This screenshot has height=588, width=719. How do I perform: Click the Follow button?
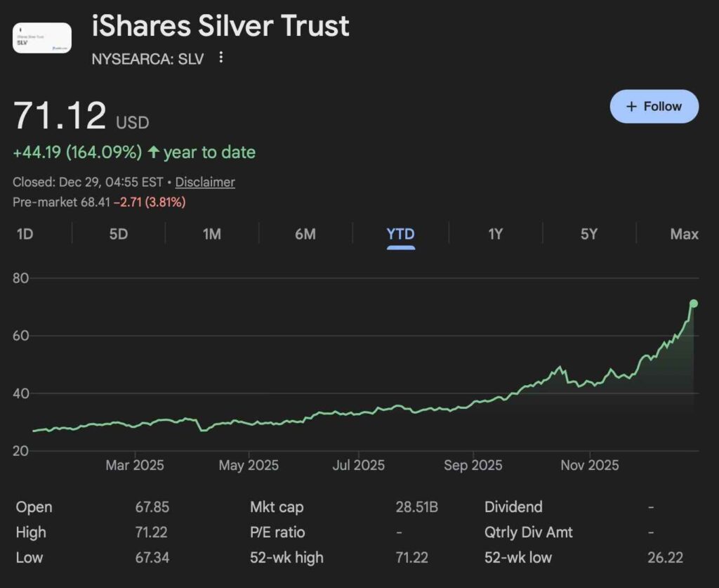pos(654,107)
